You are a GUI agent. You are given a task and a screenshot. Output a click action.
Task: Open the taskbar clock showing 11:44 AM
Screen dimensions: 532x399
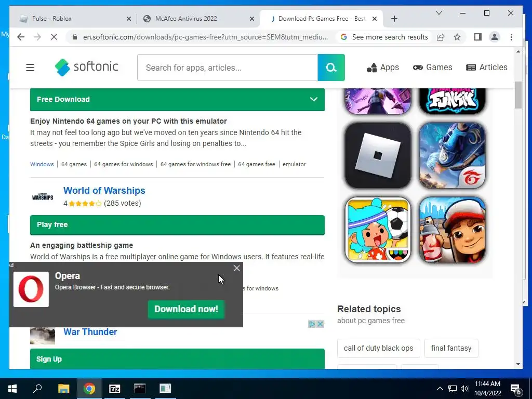(x=487, y=389)
